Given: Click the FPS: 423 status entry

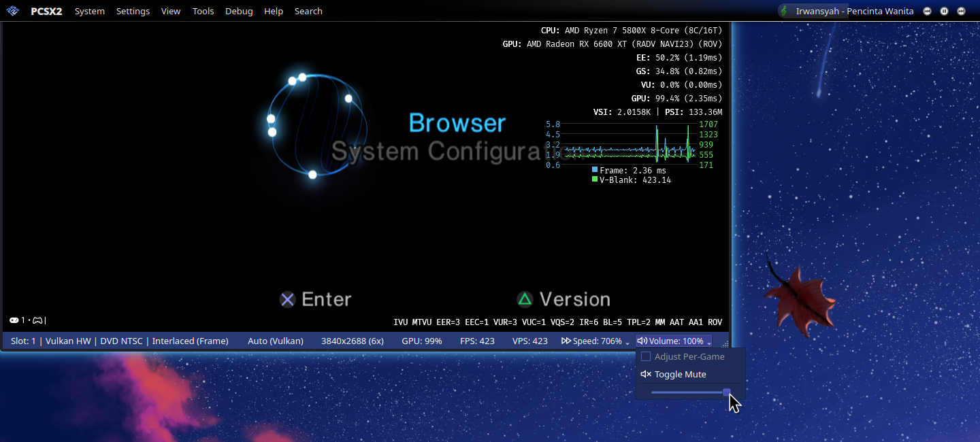Looking at the screenshot, I should [x=477, y=341].
